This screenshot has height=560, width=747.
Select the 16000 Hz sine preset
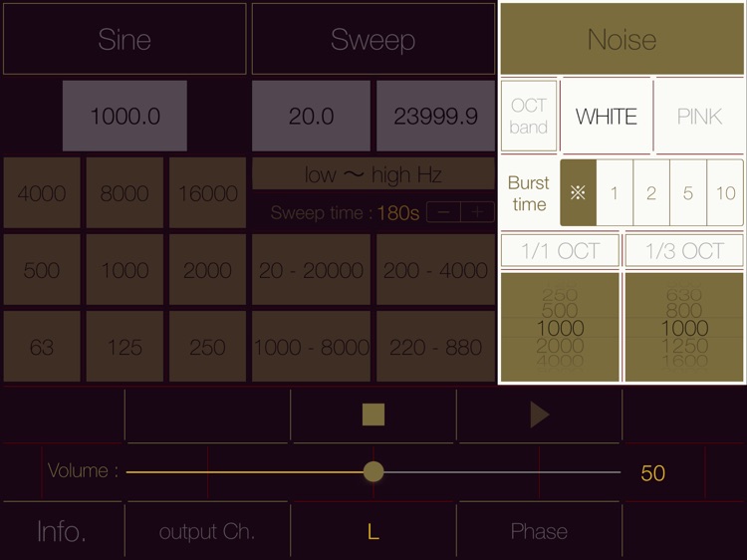[x=208, y=193]
